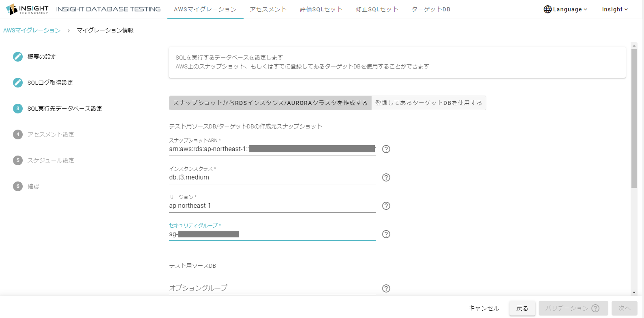
Task: Click step 6 circle icon
Action: 18,186
